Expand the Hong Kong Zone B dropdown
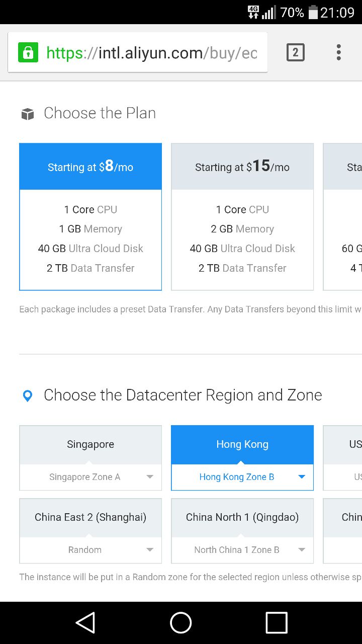Image resolution: width=362 pixels, height=644 pixels. (x=242, y=477)
